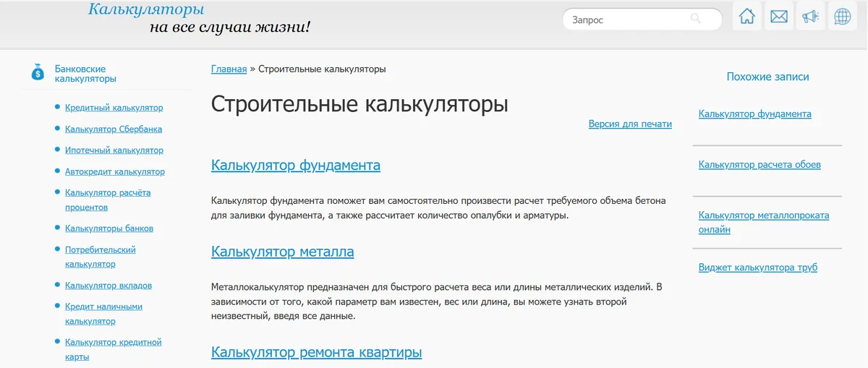The image size is (868, 368).
Task: Open Калькулятор фундамента heading link
Action: click(295, 166)
